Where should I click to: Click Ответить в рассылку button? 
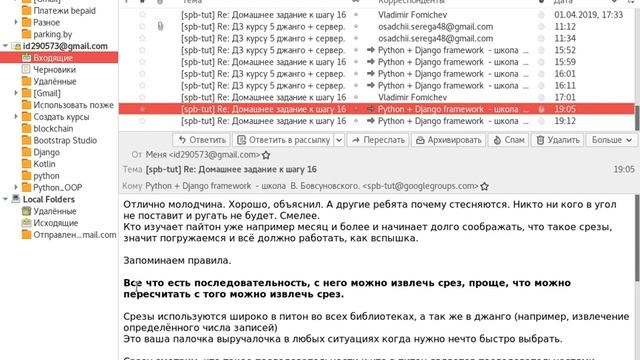click(284, 140)
